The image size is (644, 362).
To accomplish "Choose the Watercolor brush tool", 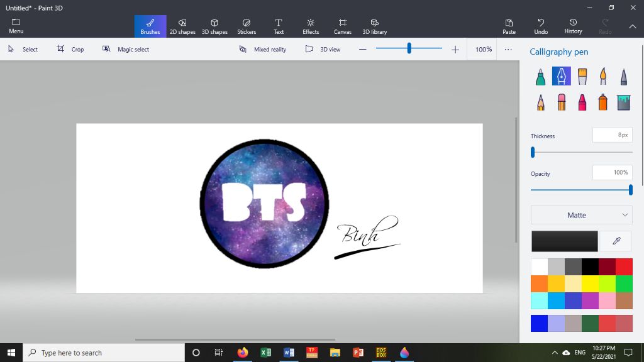I will coord(603,76).
